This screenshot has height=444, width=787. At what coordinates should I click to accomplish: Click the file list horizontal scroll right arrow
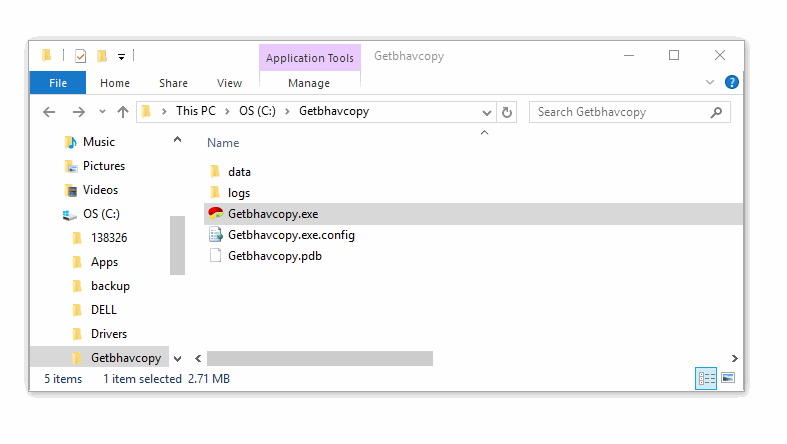point(735,359)
